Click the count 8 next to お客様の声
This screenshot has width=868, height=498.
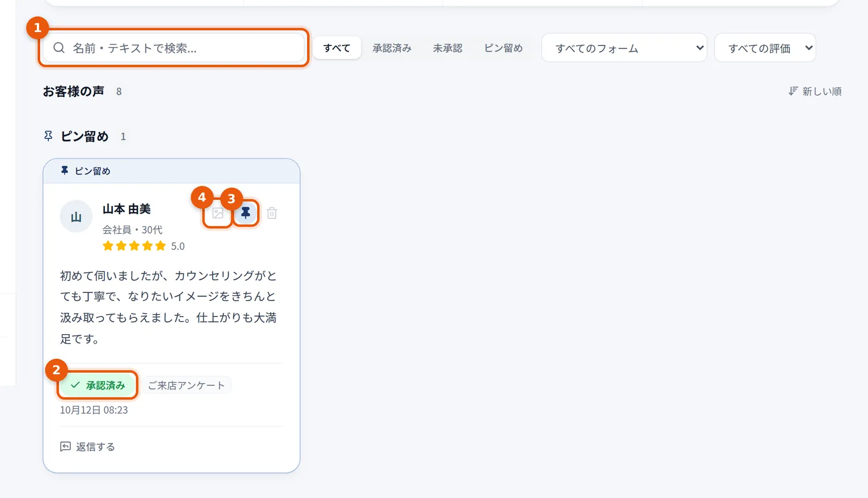point(119,92)
